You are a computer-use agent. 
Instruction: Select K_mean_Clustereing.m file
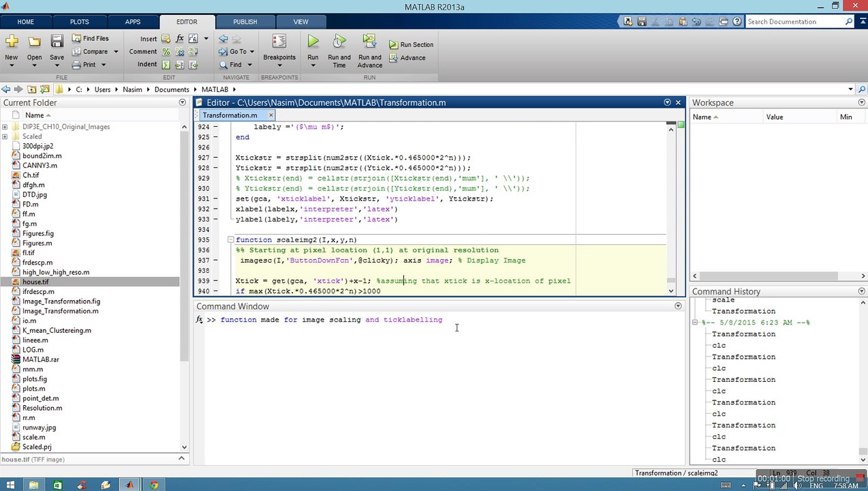point(57,330)
